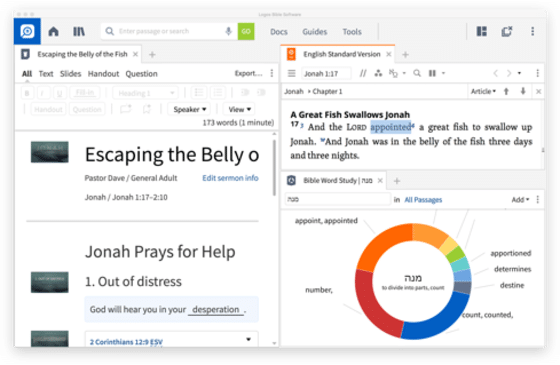Click the ESV panel search icon
Screen dimensions: 560x365
pos(417,73)
